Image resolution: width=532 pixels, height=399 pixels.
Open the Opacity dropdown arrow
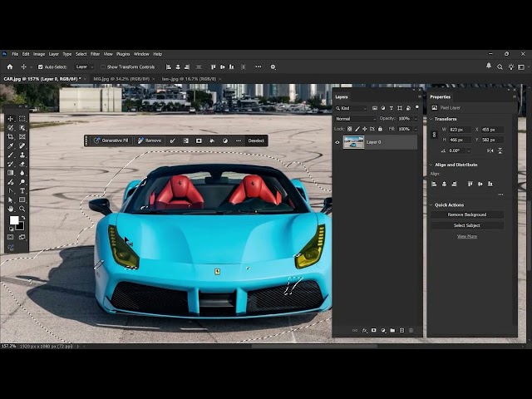[x=416, y=119]
